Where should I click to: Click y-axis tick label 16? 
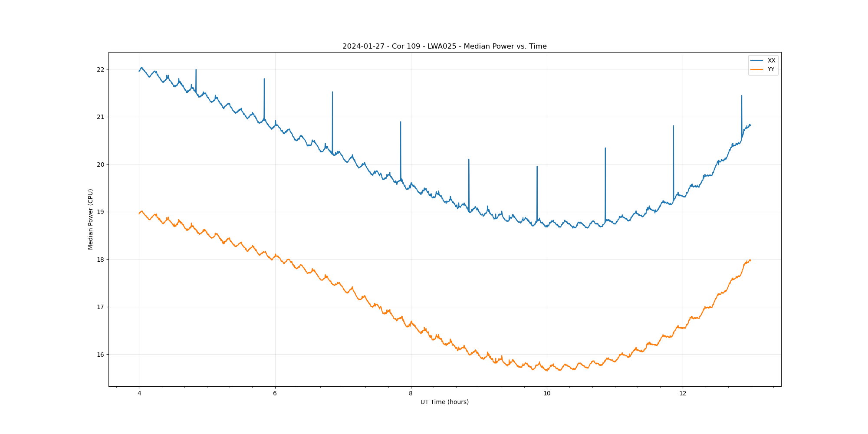101,355
